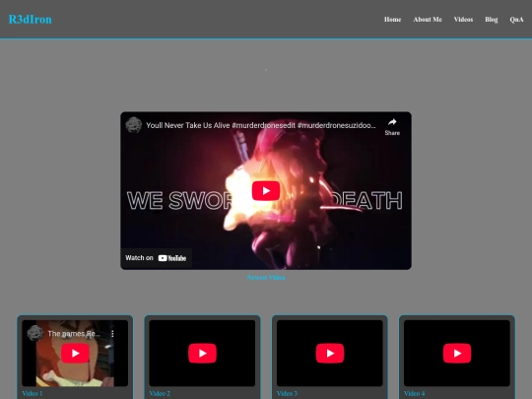Click the Video 4 label

click(x=414, y=393)
